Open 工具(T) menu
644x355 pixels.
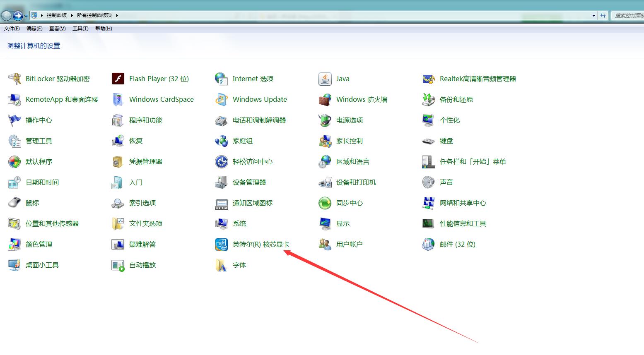click(80, 29)
